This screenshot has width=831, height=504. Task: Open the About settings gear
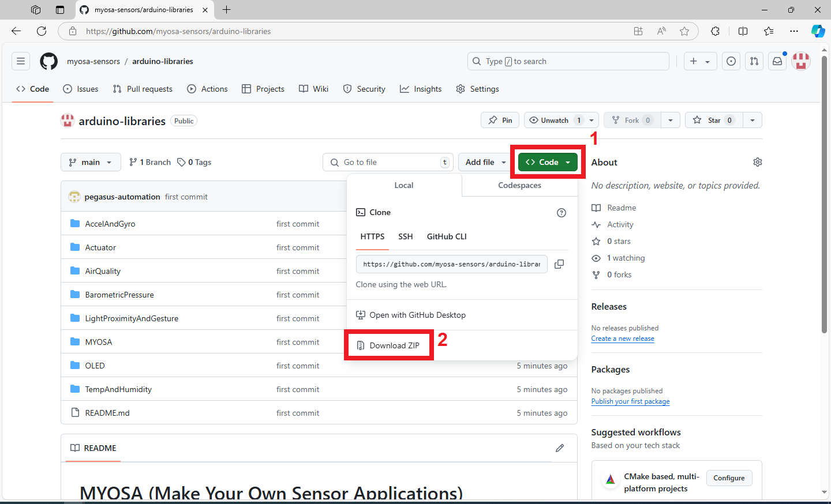pyautogui.click(x=758, y=162)
